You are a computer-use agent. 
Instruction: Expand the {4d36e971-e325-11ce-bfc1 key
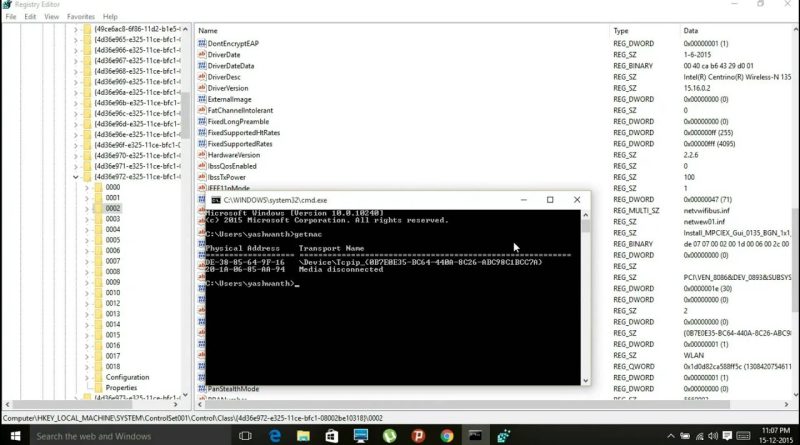point(76,166)
